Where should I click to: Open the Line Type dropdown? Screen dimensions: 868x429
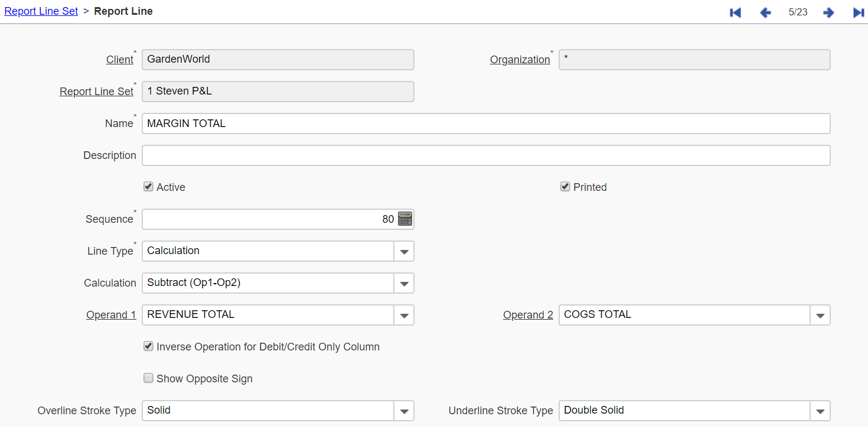[404, 251]
